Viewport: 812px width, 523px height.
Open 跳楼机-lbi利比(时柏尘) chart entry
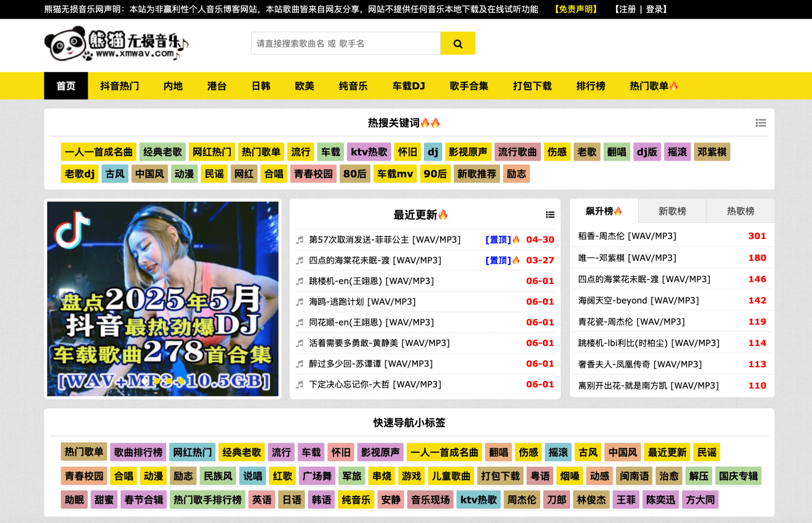[x=649, y=343]
